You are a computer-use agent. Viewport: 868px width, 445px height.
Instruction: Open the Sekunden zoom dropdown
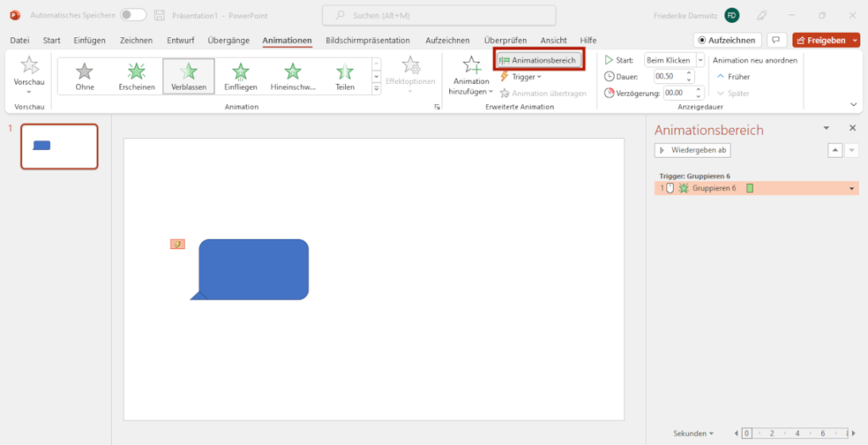click(x=693, y=433)
